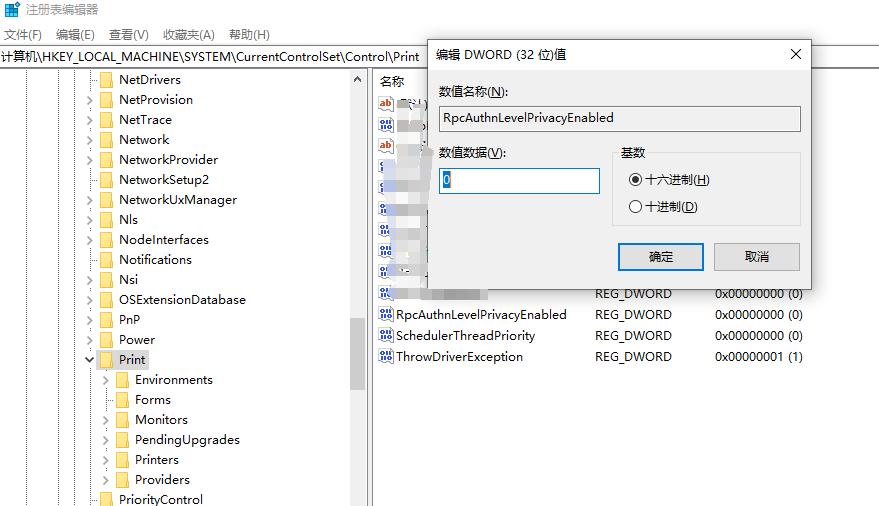Click the SchedulerThreadPriority DWORD value icon
This screenshot has height=506, width=879.
[x=386, y=336]
